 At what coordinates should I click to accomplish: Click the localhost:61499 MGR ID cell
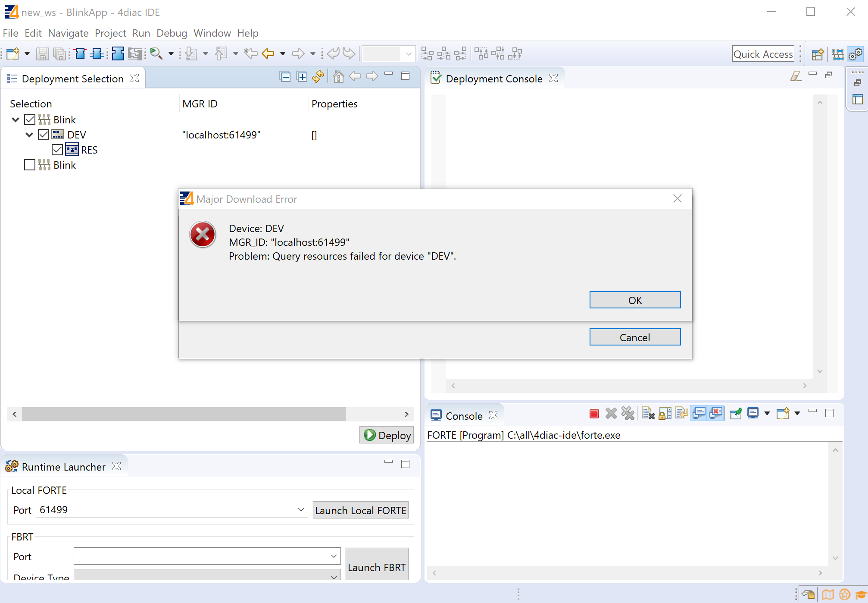(x=222, y=135)
